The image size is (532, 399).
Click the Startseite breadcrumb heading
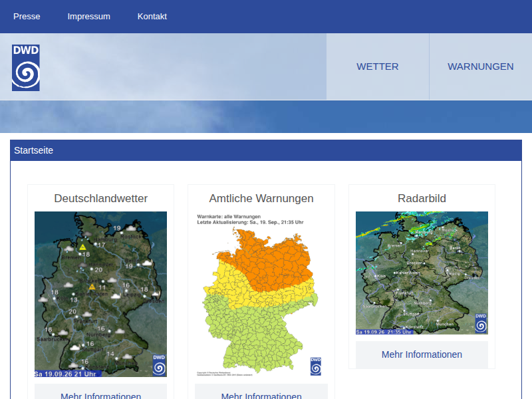[34, 150]
